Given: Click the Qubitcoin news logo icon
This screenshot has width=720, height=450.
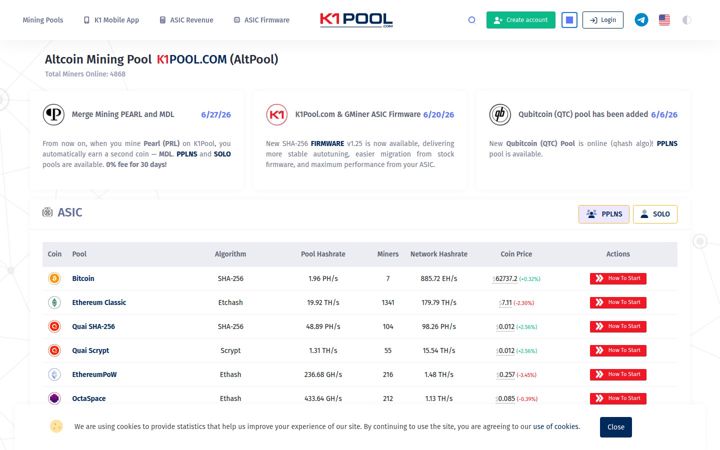Looking at the screenshot, I should pyautogui.click(x=500, y=114).
